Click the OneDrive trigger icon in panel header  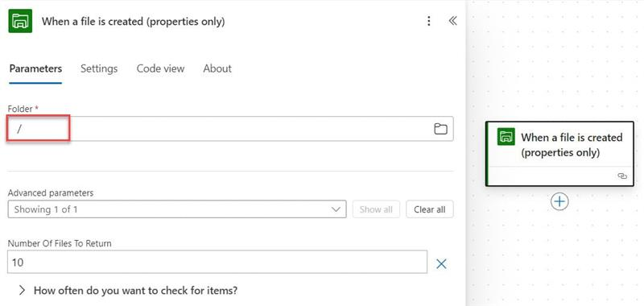point(20,21)
